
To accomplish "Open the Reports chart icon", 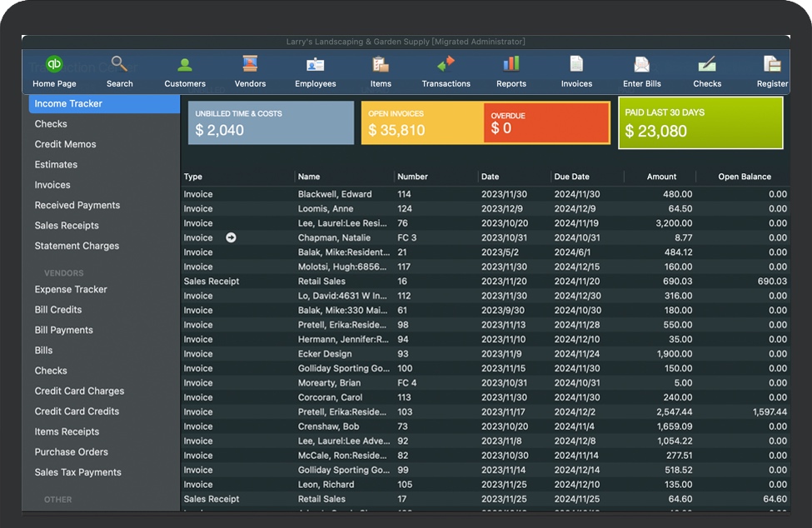I will 511,65.
